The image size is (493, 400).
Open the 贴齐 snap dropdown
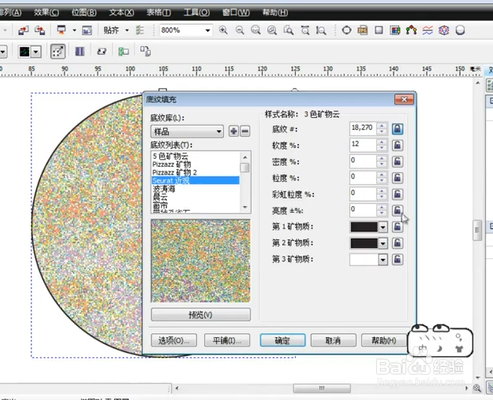[127, 30]
